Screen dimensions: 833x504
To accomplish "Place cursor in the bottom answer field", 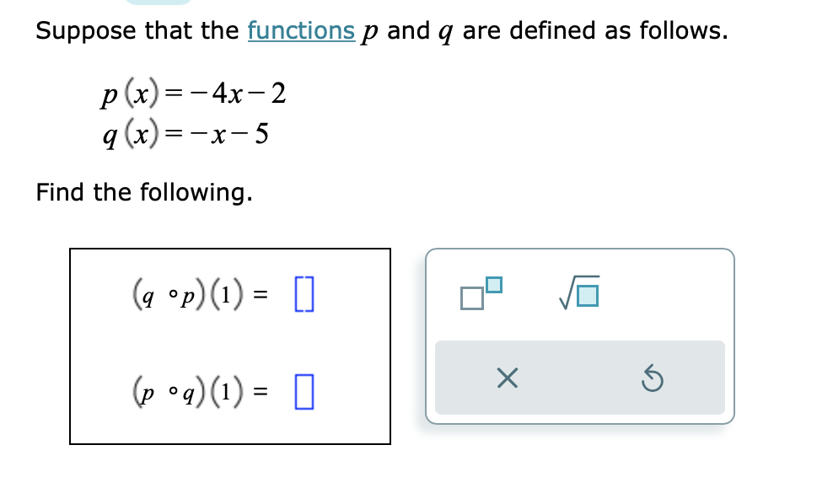I will [305, 390].
